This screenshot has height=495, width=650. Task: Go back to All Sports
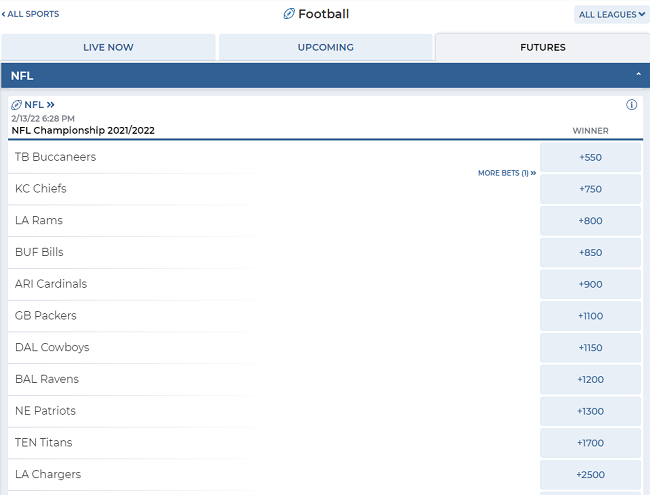coord(30,14)
